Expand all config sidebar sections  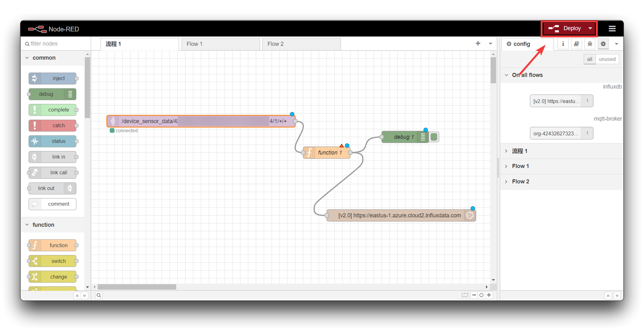(x=617, y=296)
